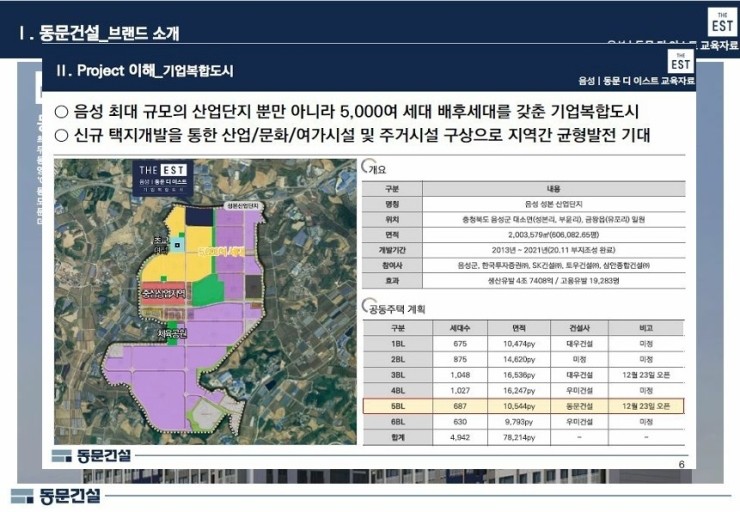Screen dimensions: 740x512
Task: Click the 개요 section heading
Action: (x=377, y=170)
